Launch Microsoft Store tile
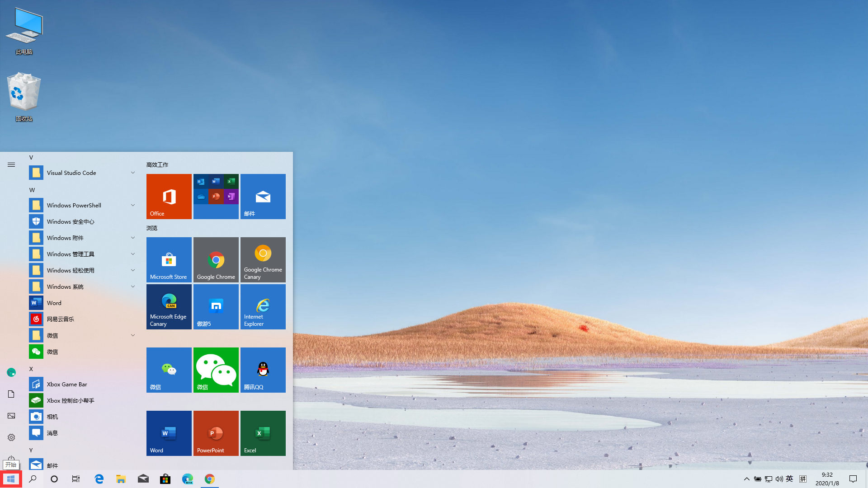868x488 pixels. (x=169, y=260)
